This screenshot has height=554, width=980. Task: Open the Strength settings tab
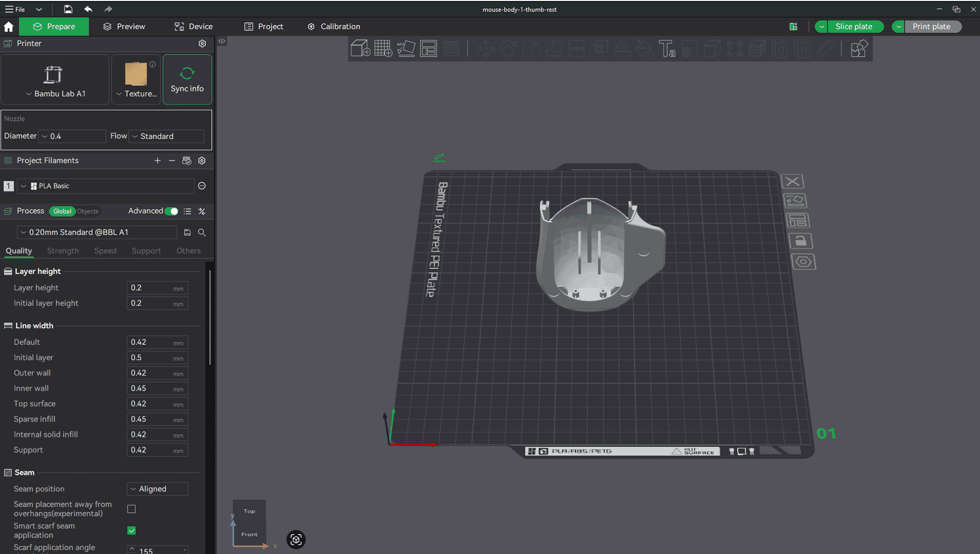click(63, 251)
